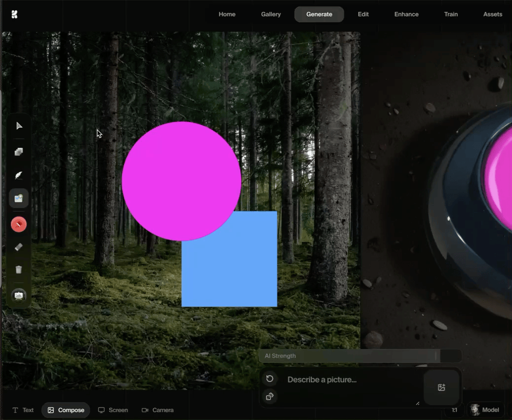Click the reset prompt circular arrow
The width and height of the screenshot is (512, 420).
[270, 379]
